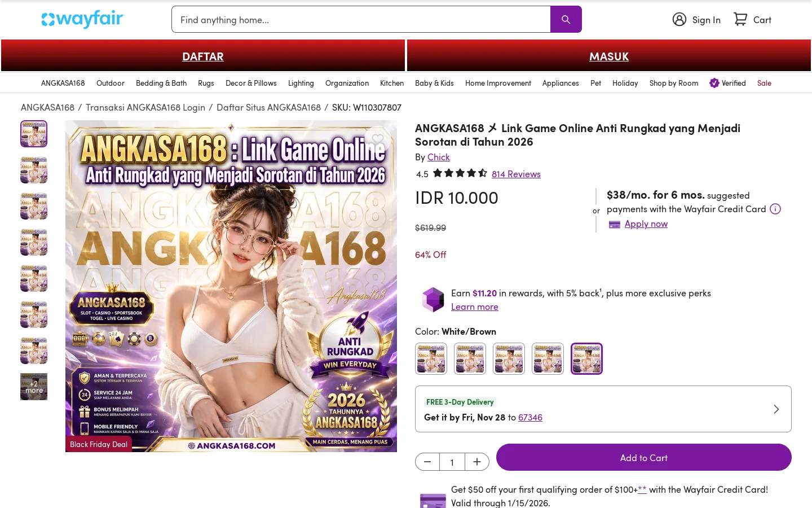Open the Kitchen menu
This screenshot has height=508, width=812.
(x=392, y=83)
